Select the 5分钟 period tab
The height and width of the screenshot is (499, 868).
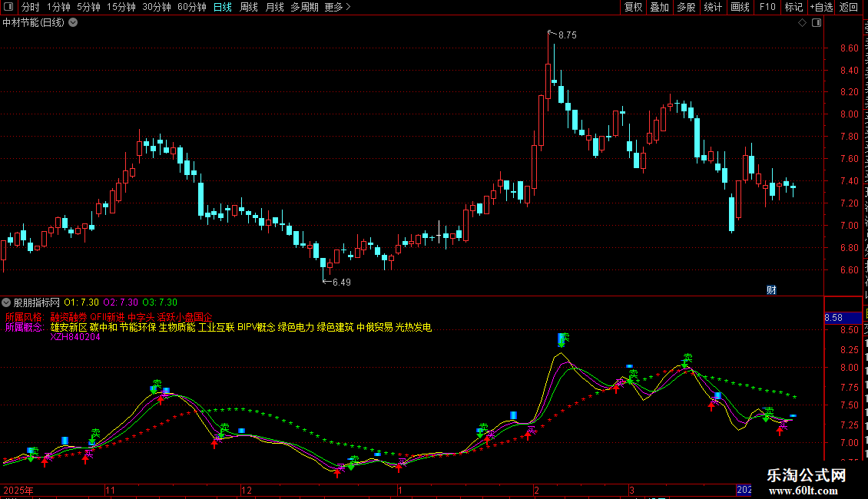[88, 7]
